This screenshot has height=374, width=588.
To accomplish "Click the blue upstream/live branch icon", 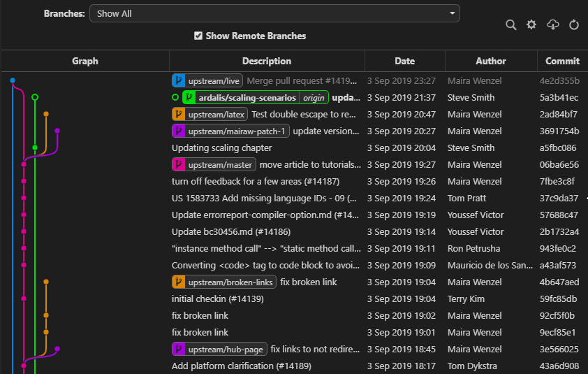I will click(179, 80).
